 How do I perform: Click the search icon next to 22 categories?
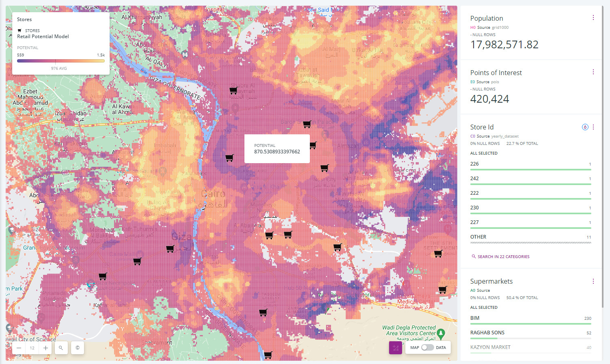point(474,256)
